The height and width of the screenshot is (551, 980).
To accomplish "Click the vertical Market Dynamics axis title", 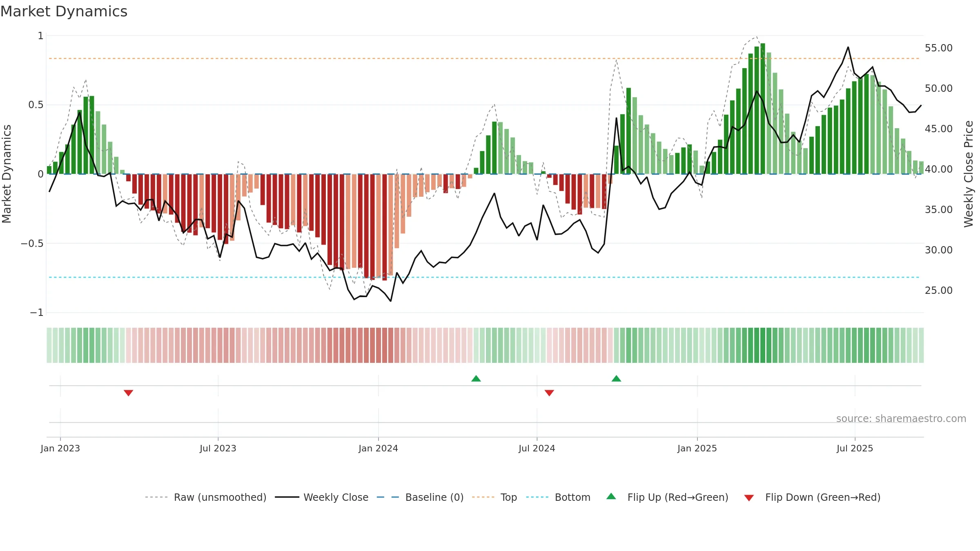I will point(7,174).
